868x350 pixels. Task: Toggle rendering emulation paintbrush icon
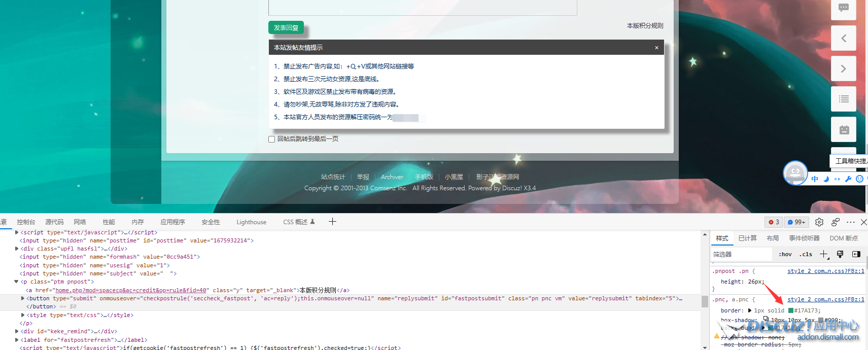840,254
